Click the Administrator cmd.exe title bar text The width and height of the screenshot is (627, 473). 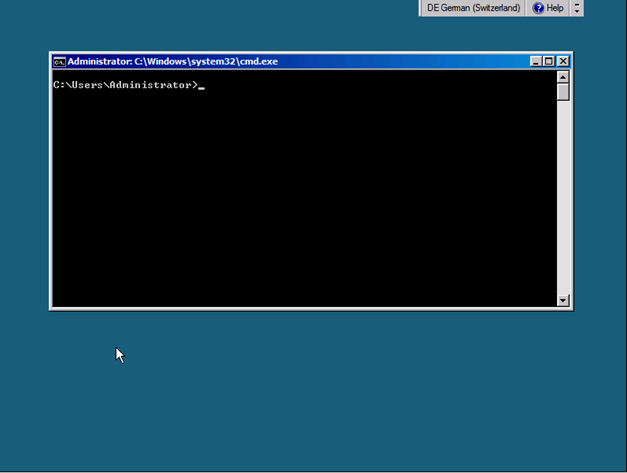coord(172,62)
